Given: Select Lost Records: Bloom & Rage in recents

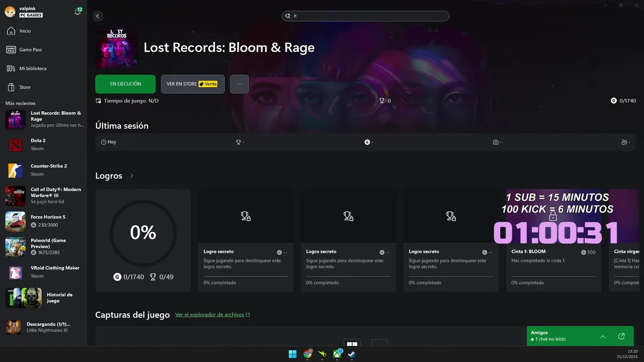Looking at the screenshot, I should [44, 120].
